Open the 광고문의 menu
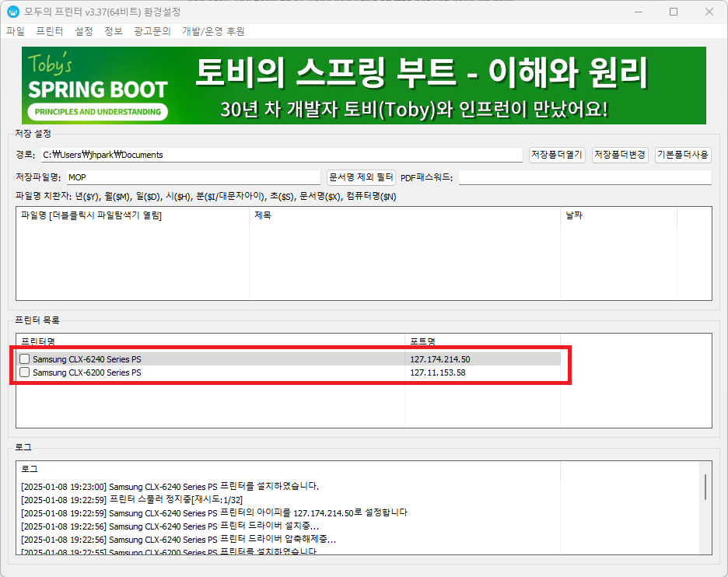Image resolution: width=728 pixels, height=577 pixels. click(152, 31)
